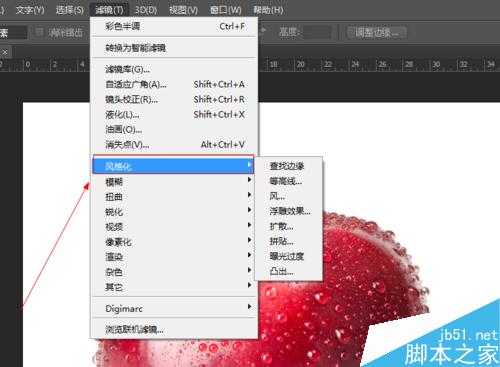The width and height of the screenshot is (500, 367).
Task: Select the highlighted 风格化 submenu entry
Action: point(173,166)
